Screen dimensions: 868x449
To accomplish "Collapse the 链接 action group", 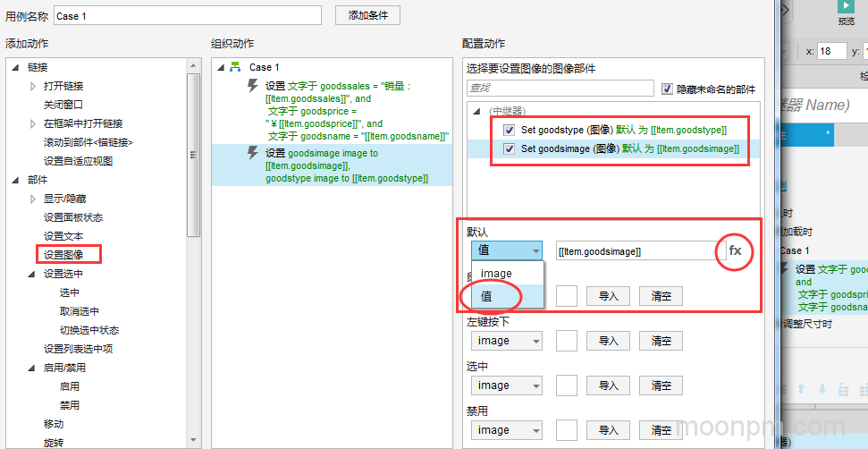I will (x=15, y=67).
